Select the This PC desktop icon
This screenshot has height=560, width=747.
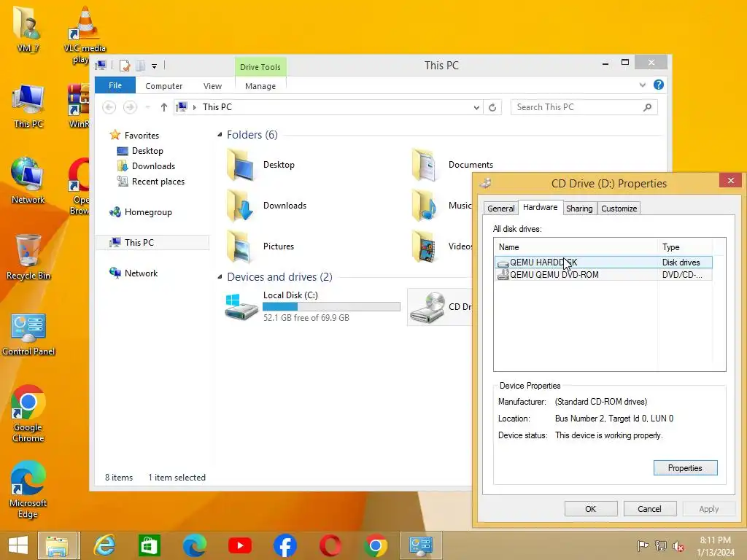[28, 106]
